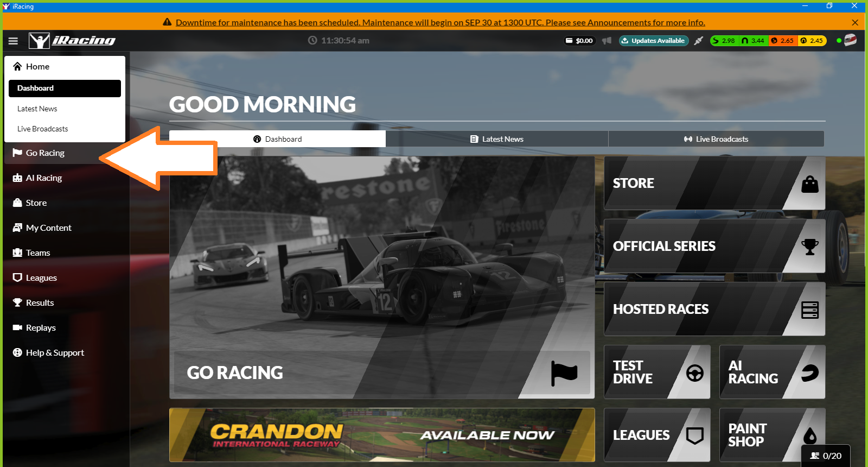
Task: Open the OFFICIAL SERIES tile
Action: point(714,246)
